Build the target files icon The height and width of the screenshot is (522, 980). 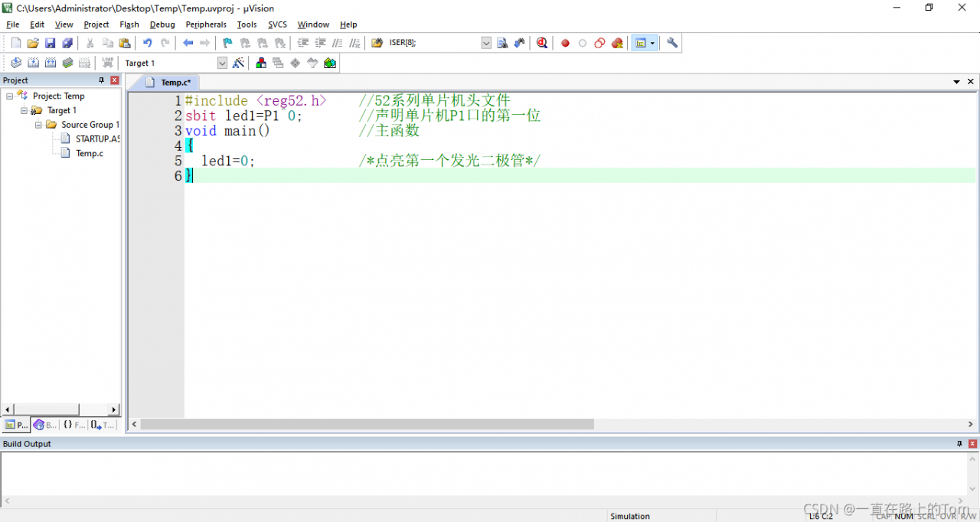pos(33,63)
